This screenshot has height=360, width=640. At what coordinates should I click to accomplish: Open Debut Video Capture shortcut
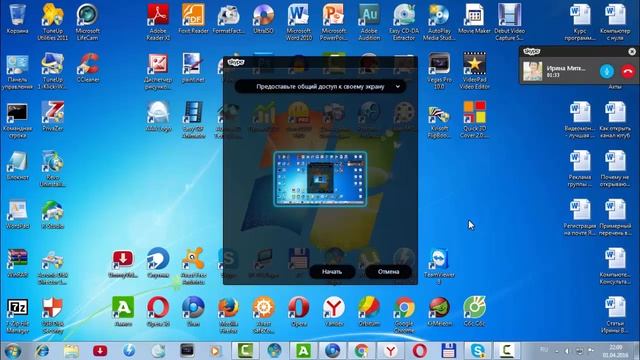click(x=509, y=22)
